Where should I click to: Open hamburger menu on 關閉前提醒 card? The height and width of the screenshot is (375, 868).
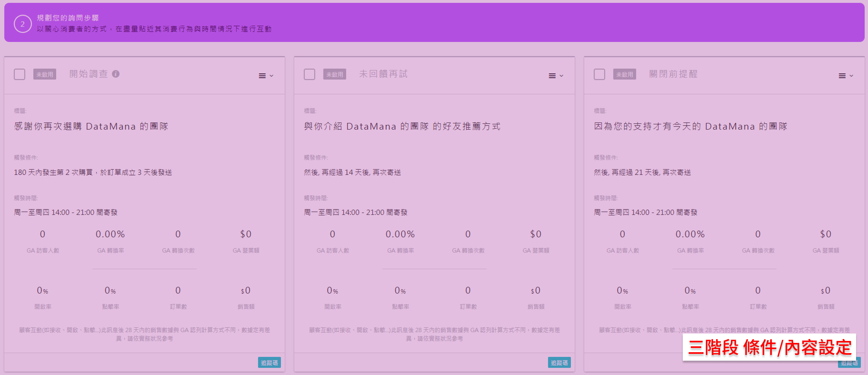coord(842,76)
